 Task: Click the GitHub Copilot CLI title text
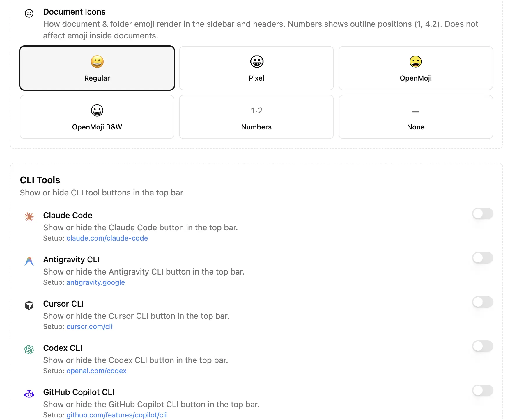click(x=79, y=392)
